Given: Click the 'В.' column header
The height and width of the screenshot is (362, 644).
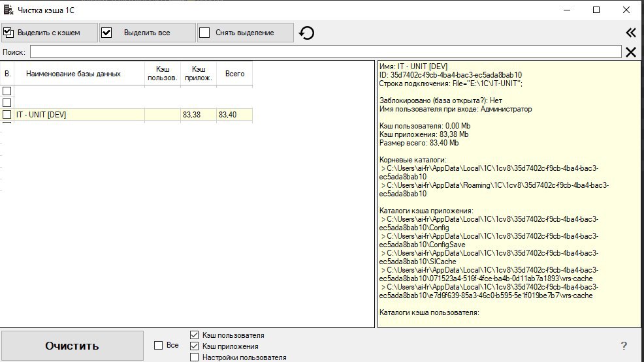Looking at the screenshot, I should (x=7, y=74).
